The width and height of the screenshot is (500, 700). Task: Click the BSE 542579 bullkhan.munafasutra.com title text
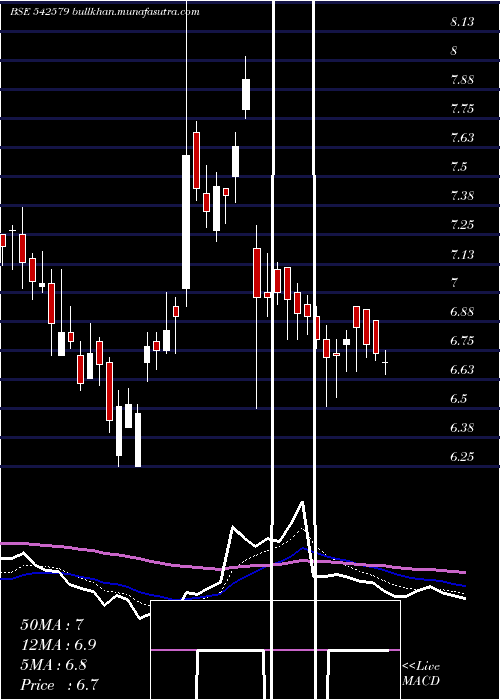coord(104,12)
